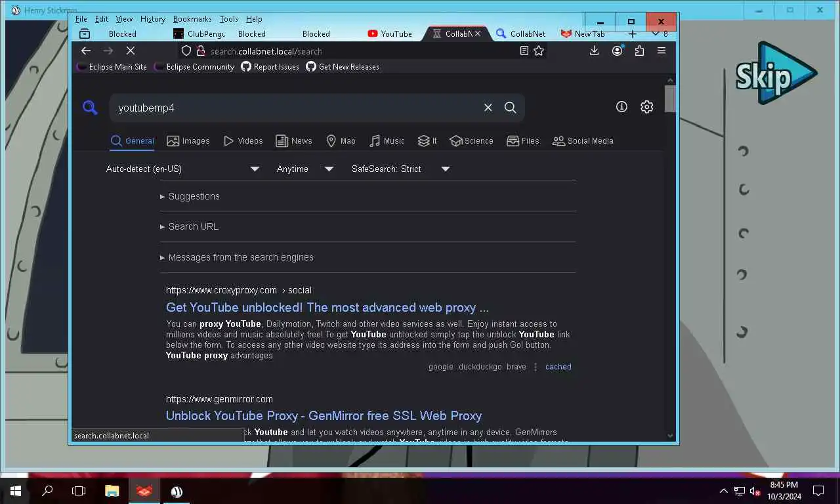Clear the youtubemp4 search query
The height and width of the screenshot is (504, 840).
[488, 108]
